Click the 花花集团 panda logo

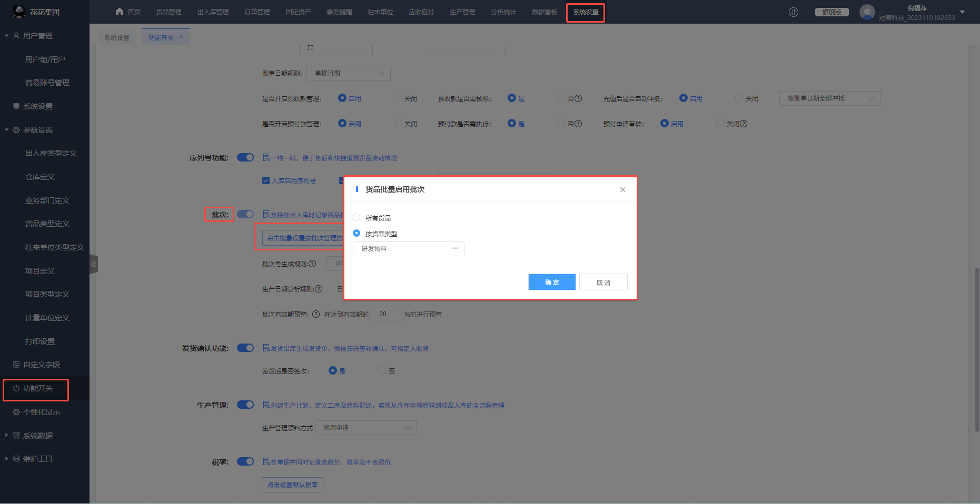pyautogui.click(x=19, y=12)
